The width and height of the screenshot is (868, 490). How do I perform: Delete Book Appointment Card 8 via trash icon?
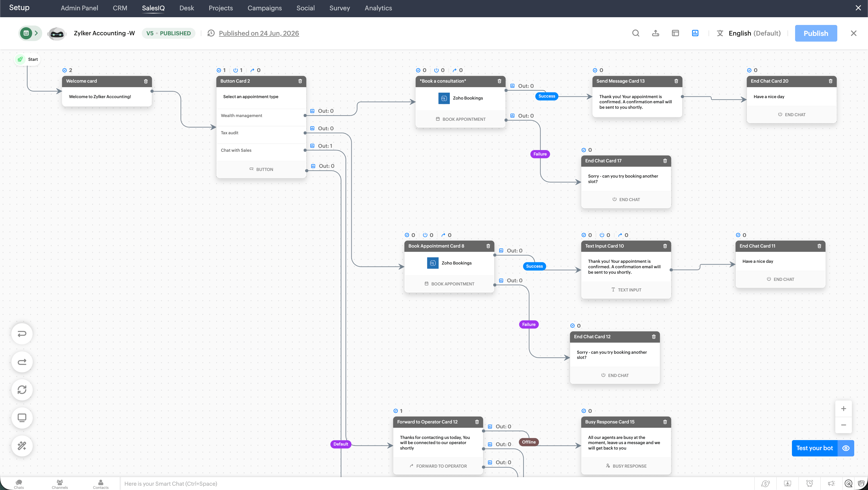coord(488,246)
